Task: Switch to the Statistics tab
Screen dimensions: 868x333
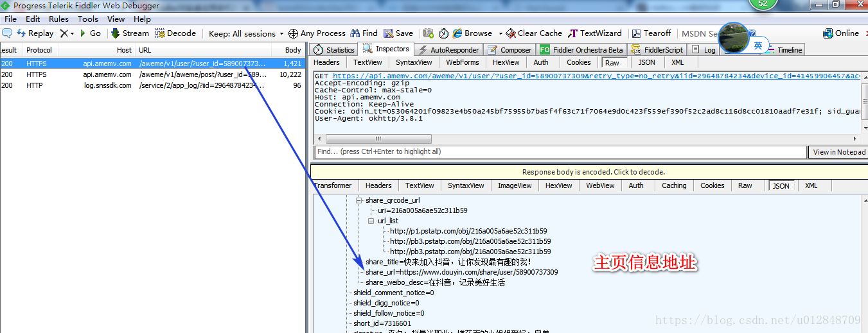Action: [x=333, y=49]
